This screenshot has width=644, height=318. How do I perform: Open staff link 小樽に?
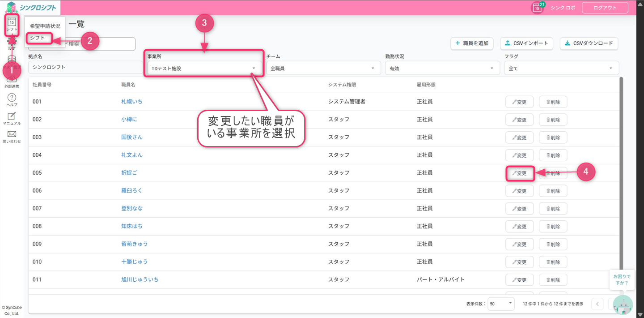[129, 120]
